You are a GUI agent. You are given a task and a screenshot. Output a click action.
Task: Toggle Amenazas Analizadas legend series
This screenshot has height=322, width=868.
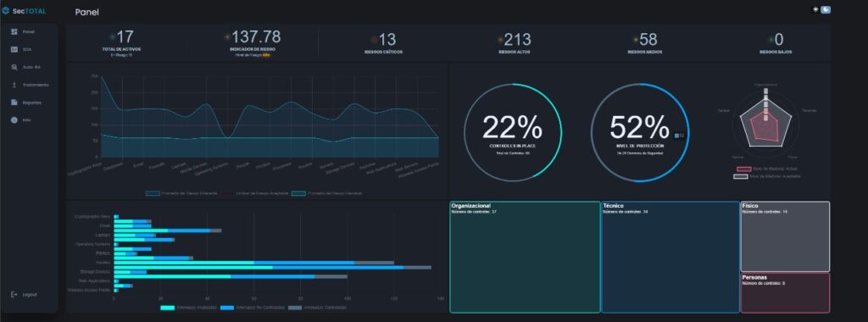[x=167, y=307]
